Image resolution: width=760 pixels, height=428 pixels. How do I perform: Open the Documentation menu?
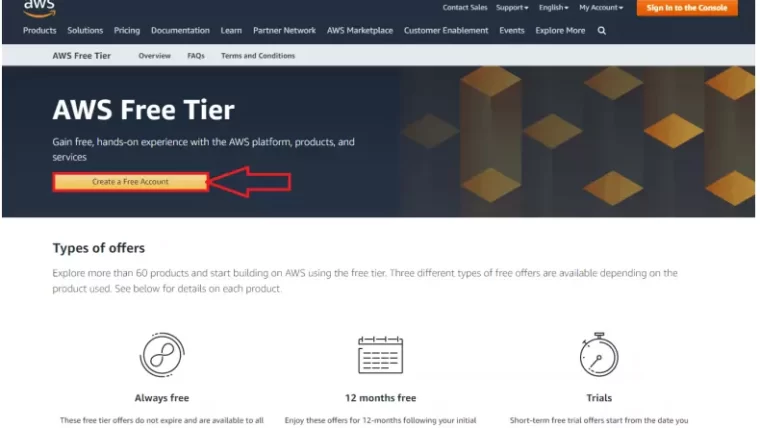180,31
